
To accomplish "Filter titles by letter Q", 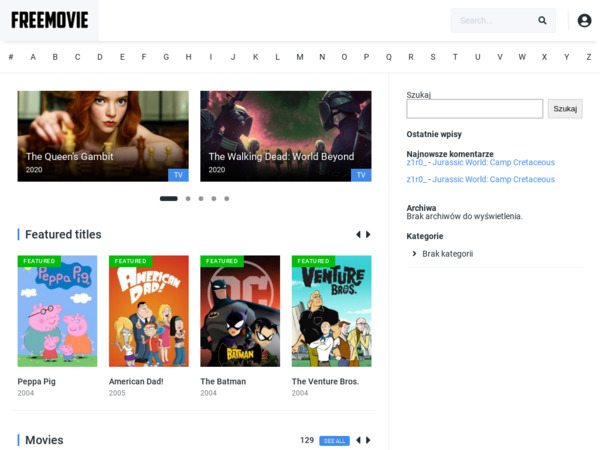I will click(389, 57).
